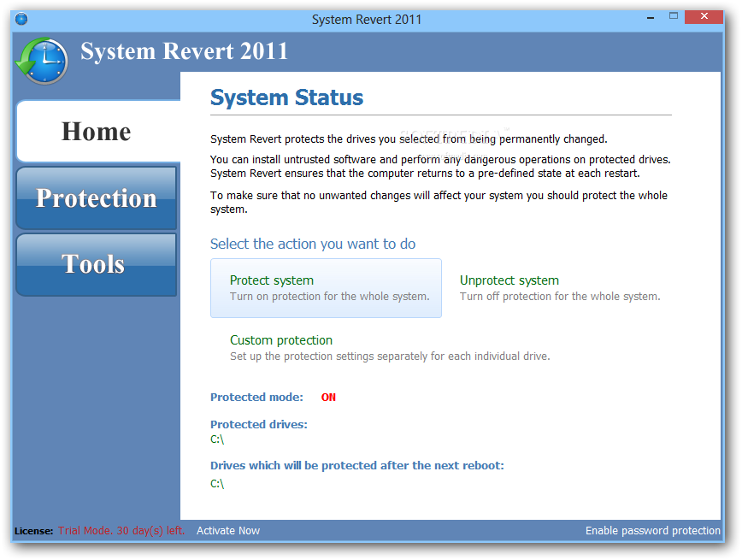This screenshot has height=560, width=742.
Task: Maximize the System Revert 2011 window
Action: pos(674,16)
